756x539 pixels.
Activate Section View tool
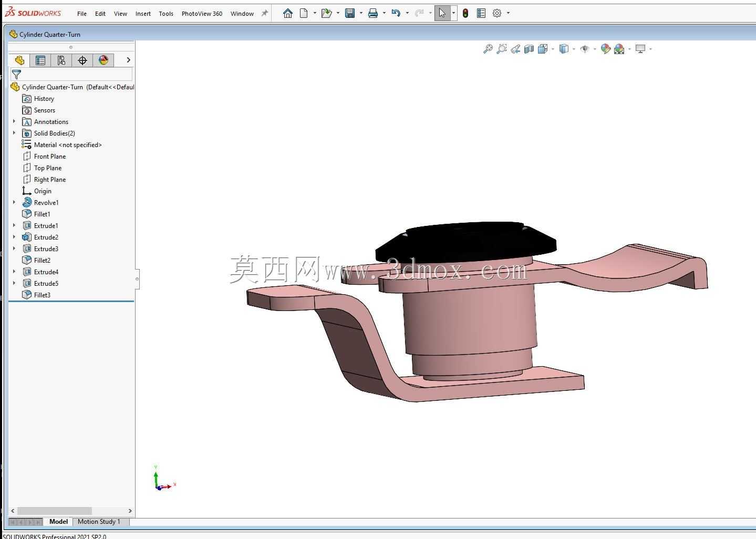[x=529, y=49]
